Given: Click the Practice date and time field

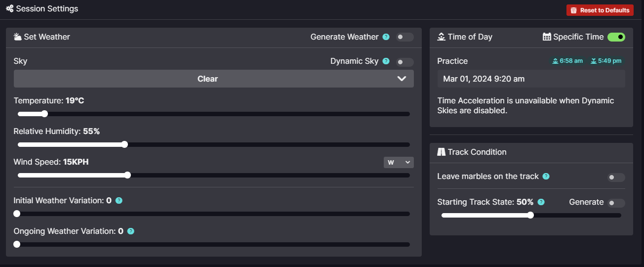Looking at the screenshot, I should coord(531,79).
